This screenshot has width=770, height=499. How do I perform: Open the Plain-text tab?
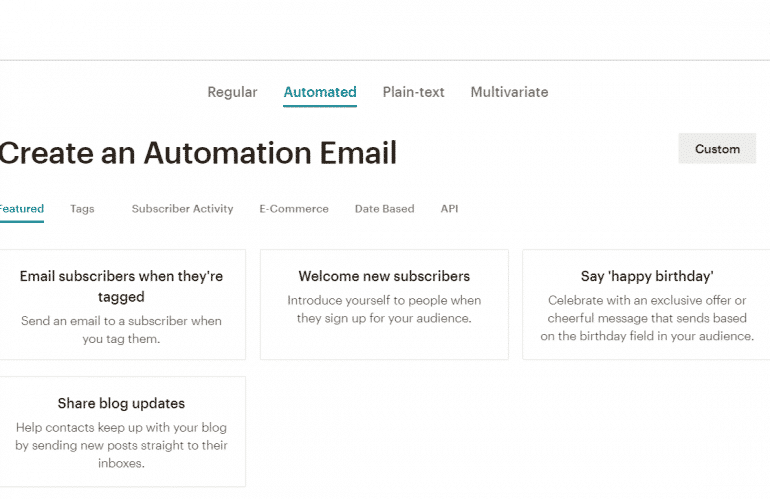413,92
